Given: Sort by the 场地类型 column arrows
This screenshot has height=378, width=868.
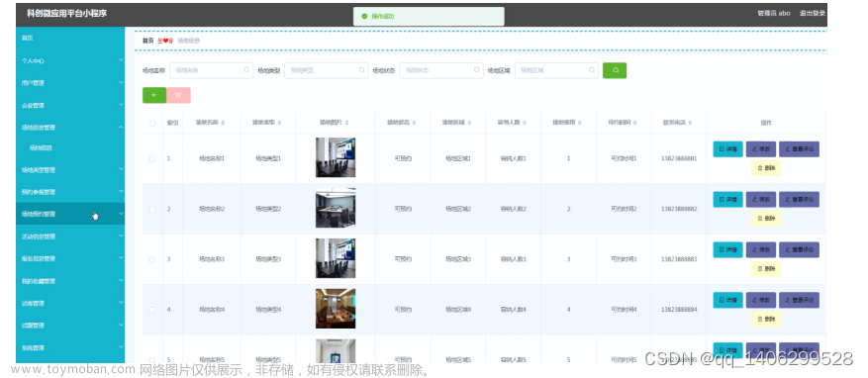Looking at the screenshot, I should [x=279, y=123].
